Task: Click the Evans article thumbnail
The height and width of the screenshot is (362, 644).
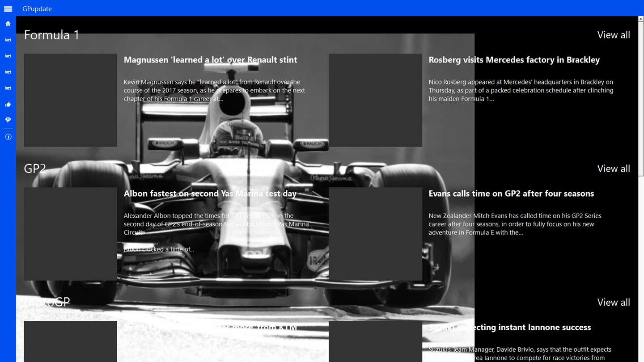Action: click(x=375, y=234)
